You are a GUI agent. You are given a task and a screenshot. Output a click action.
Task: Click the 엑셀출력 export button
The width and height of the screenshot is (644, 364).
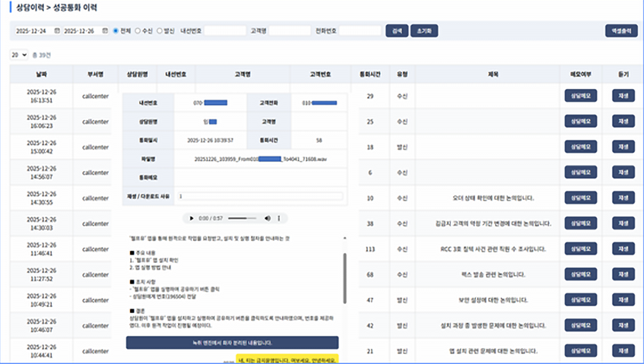click(621, 31)
